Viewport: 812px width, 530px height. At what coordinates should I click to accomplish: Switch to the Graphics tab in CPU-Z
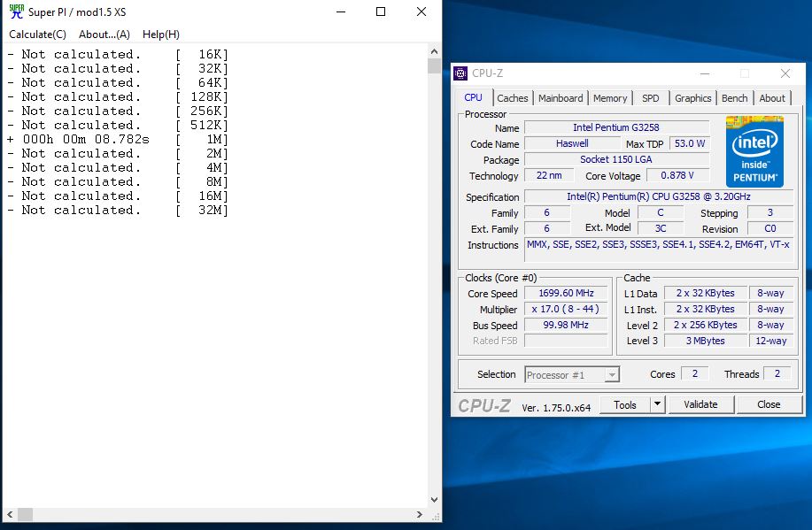[x=692, y=98]
